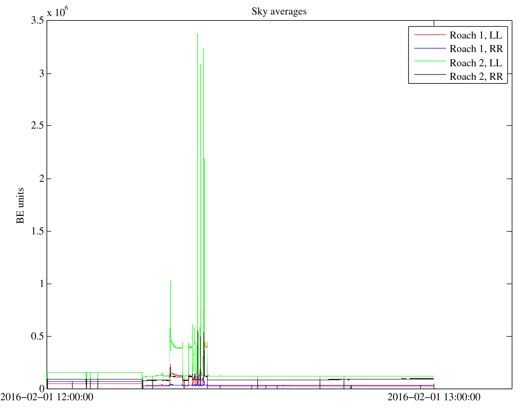Click the Roach 1, RR legend label
Screen dimensions: 519x420
click(x=476, y=49)
